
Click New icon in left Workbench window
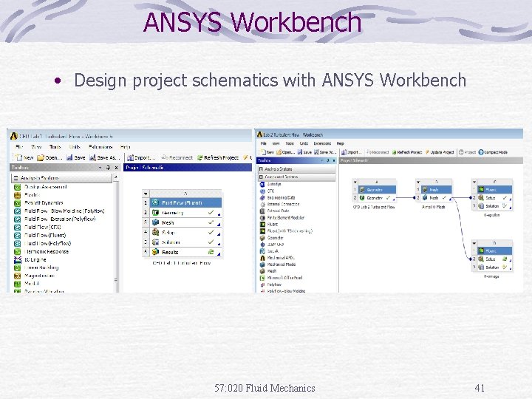coord(19,158)
